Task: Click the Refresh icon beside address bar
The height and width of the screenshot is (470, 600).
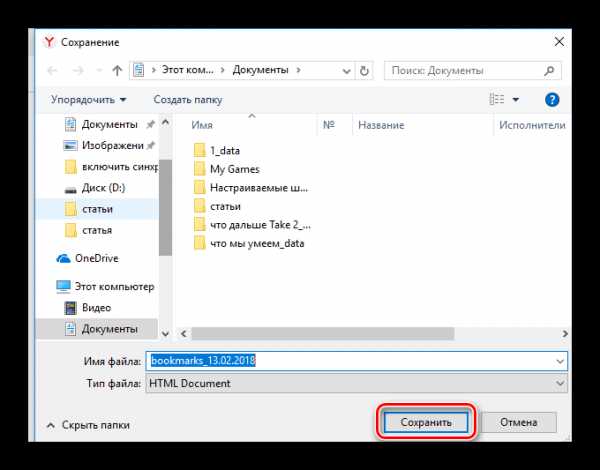Action: point(365,71)
